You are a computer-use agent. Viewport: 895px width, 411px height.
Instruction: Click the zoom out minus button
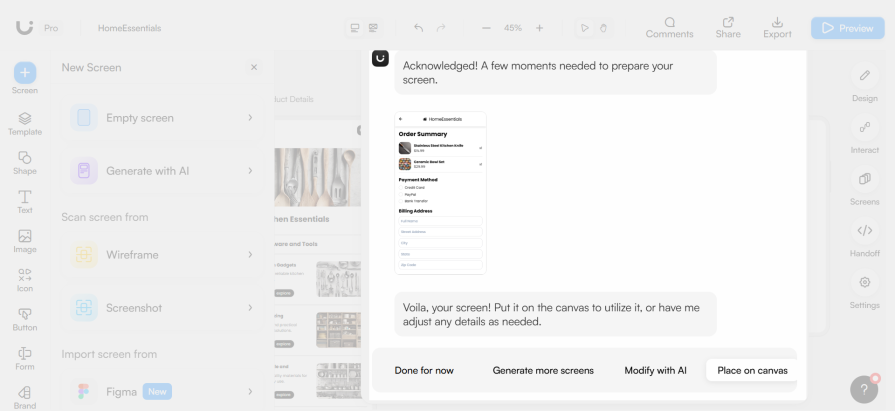486,28
